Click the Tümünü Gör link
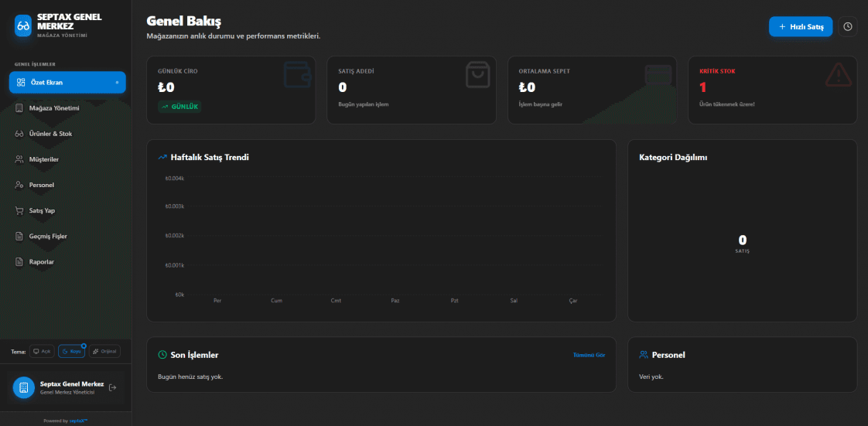868x426 pixels. click(x=589, y=355)
